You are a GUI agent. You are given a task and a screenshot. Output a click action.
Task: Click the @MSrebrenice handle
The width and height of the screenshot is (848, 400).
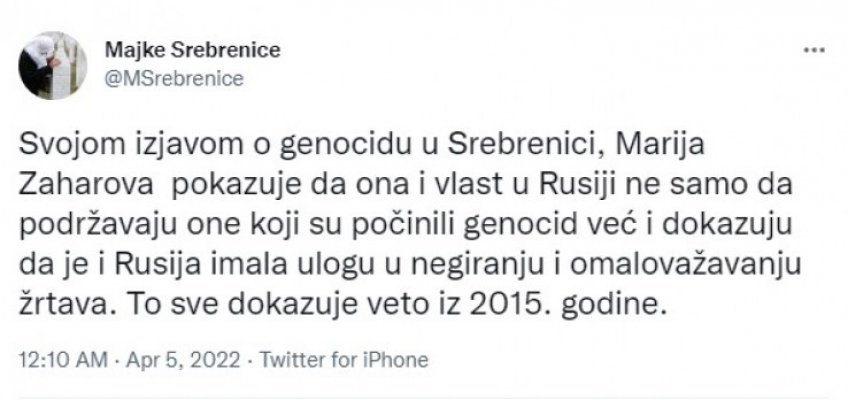coord(172,80)
